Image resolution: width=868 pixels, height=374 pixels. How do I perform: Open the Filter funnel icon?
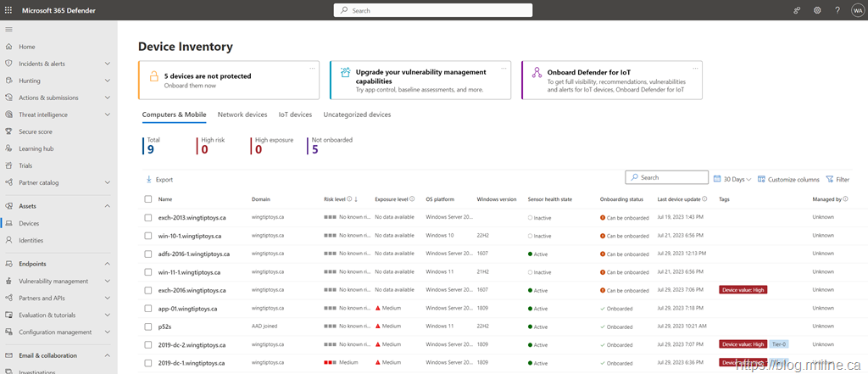830,180
